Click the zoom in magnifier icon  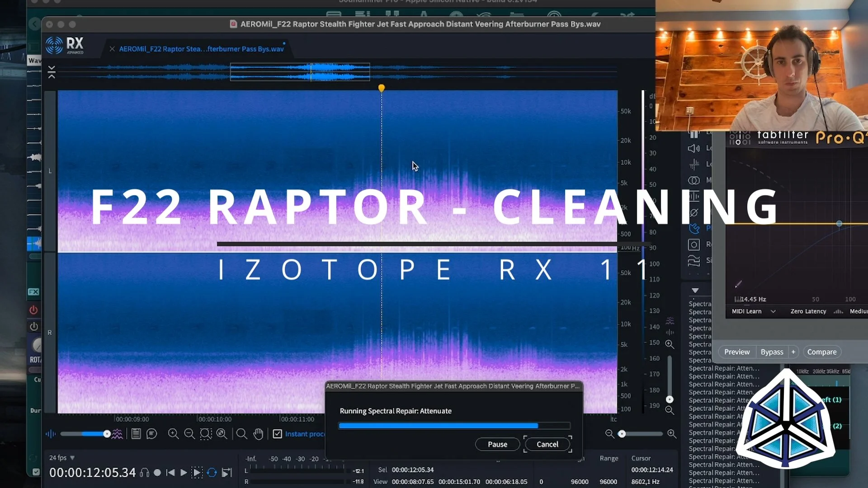tap(173, 434)
